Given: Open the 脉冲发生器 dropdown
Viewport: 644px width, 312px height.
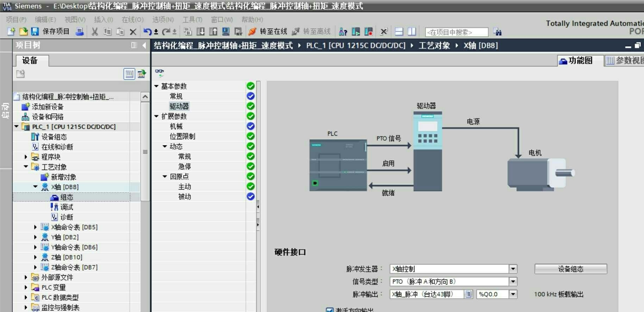Looking at the screenshot, I should tap(513, 269).
